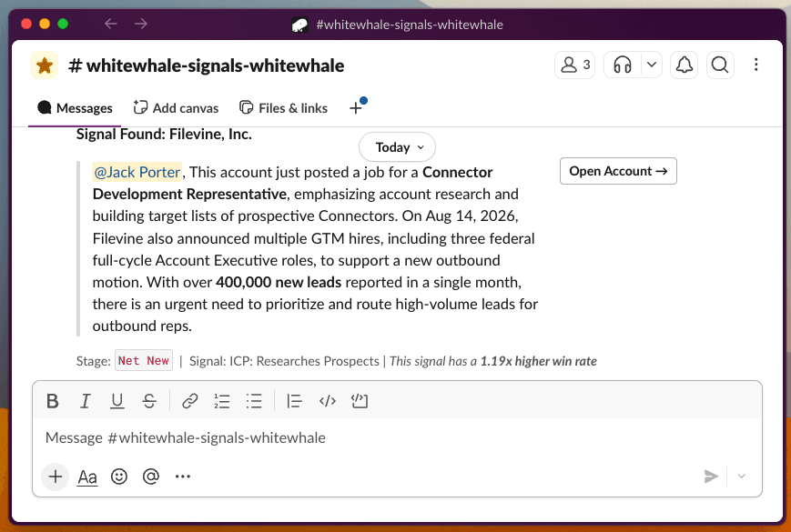Switch to the Messages tab
The height and width of the screenshot is (532, 791).
coord(76,108)
